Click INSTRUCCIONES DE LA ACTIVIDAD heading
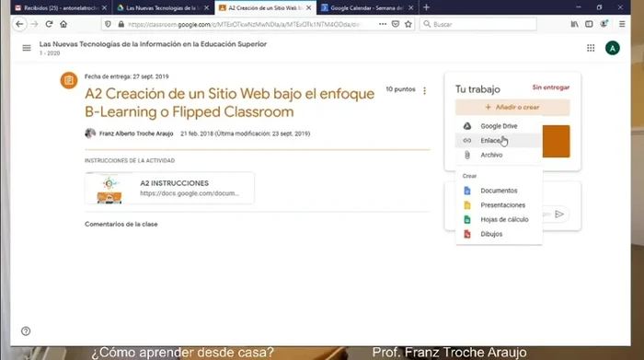 click(130, 161)
